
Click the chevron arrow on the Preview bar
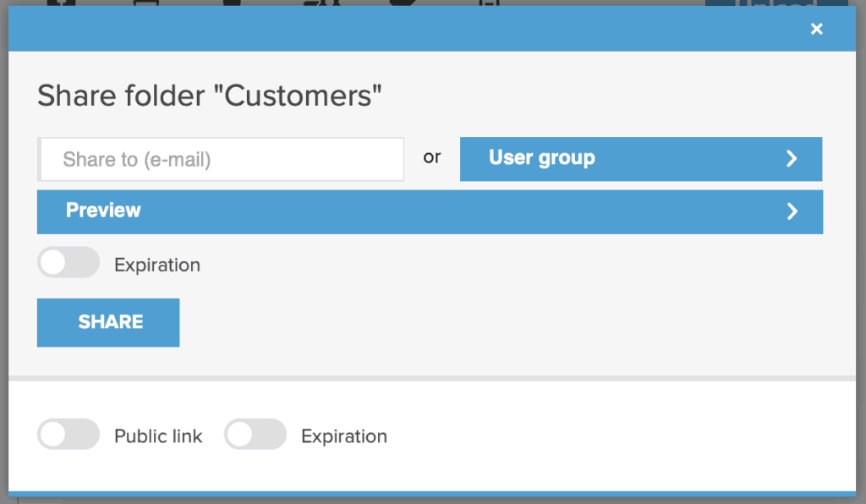click(x=792, y=211)
